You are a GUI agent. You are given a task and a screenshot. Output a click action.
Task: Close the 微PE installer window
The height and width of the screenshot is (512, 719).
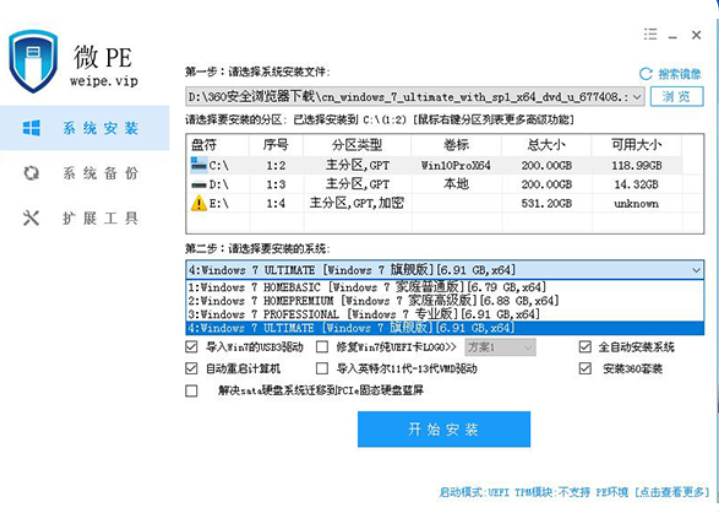pyautogui.click(x=696, y=35)
